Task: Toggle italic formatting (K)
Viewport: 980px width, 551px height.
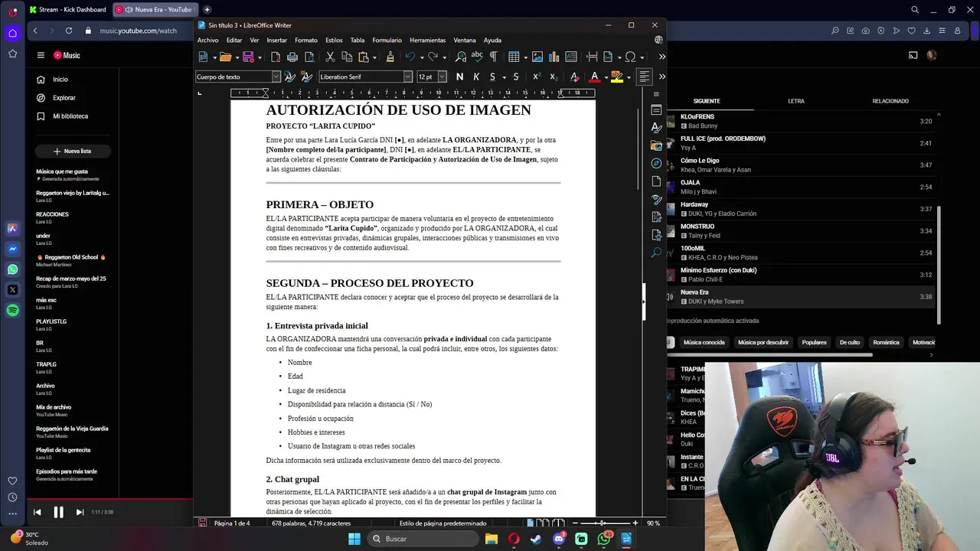Action: pos(476,77)
